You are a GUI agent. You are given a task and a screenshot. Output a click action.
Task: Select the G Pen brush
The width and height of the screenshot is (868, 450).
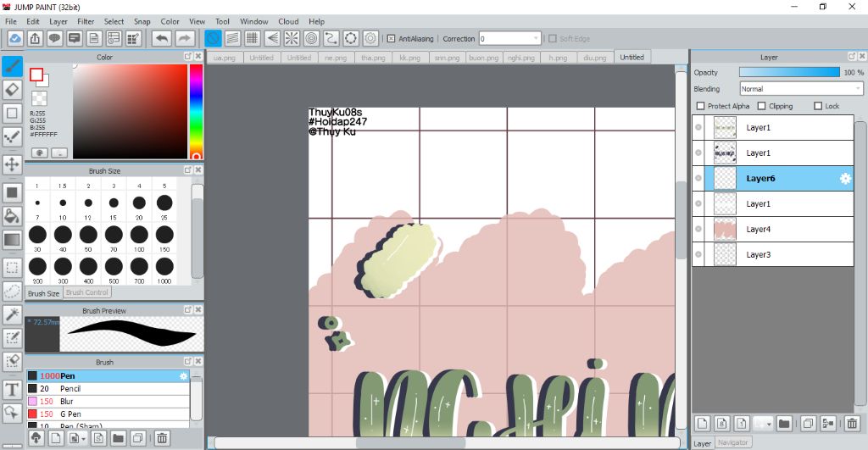[108, 414]
